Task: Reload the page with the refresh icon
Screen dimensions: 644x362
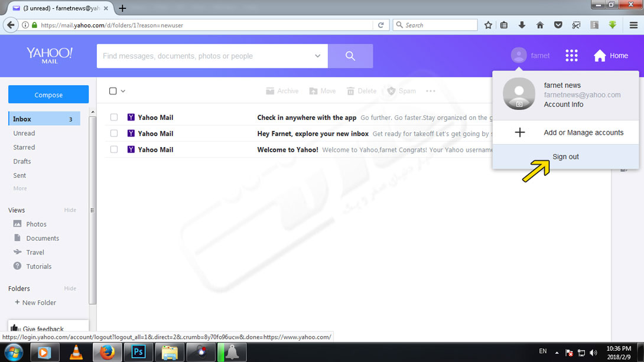Action: pyautogui.click(x=380, y=25)
